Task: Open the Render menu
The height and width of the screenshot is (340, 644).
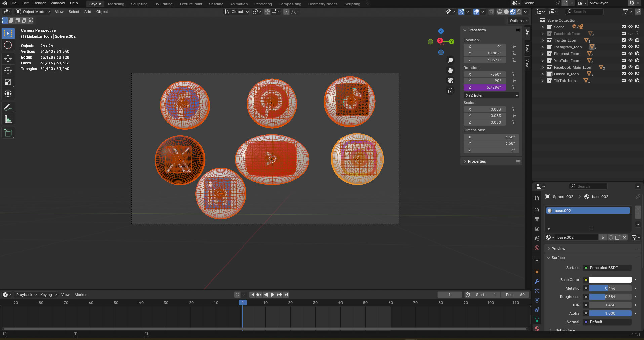Action: click(x=39, y=3)
